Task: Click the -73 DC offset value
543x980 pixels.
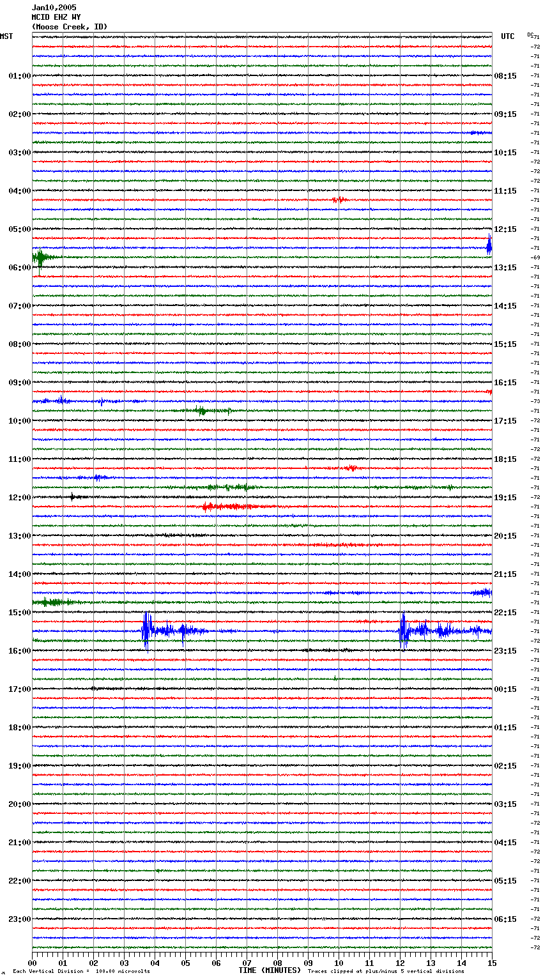Action: 535,401
